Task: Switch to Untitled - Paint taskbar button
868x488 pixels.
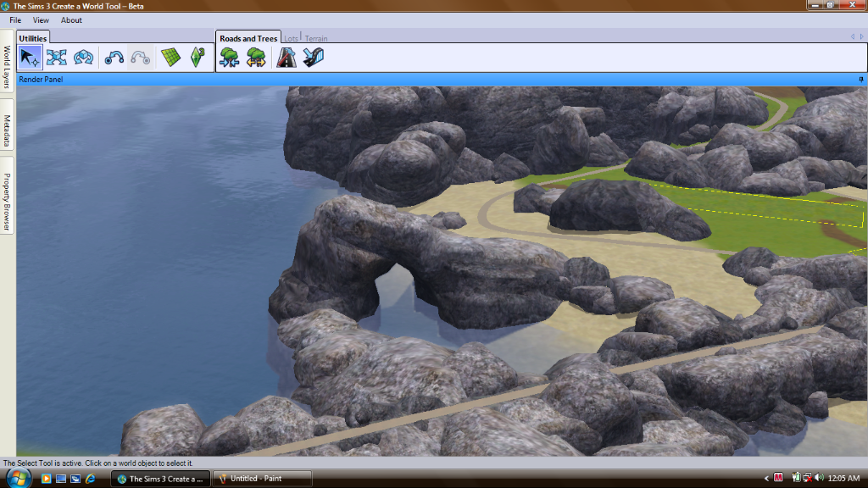Action: [262, 479]
